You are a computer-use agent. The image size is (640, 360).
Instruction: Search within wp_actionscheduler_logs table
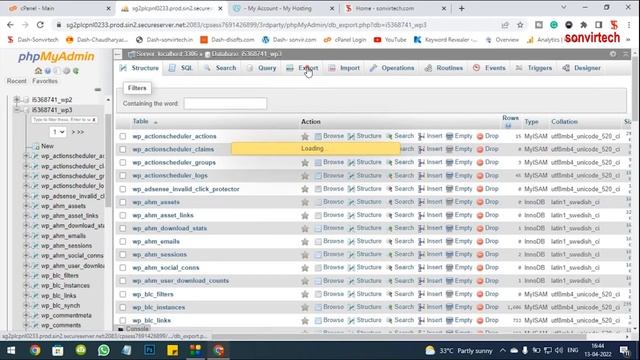400,175
